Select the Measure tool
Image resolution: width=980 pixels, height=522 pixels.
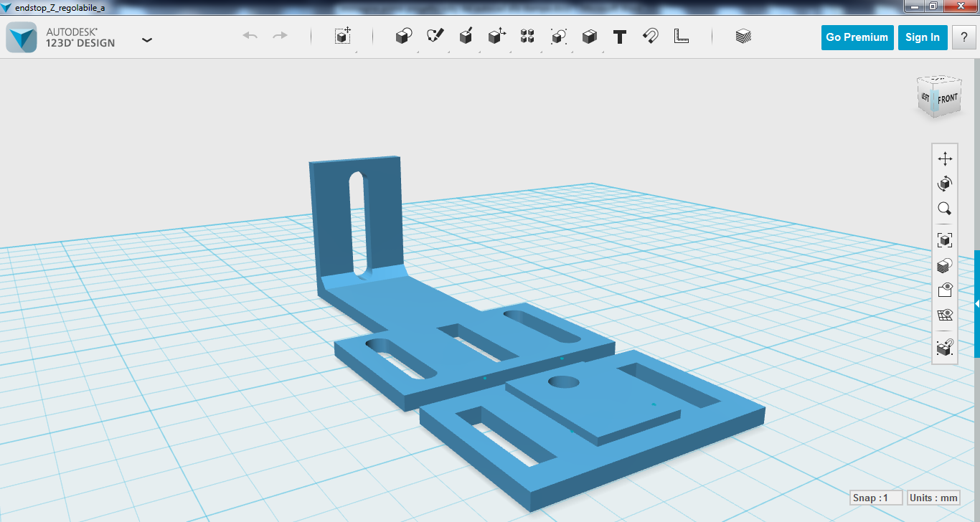pyautogui.click(x=681, y=36)
